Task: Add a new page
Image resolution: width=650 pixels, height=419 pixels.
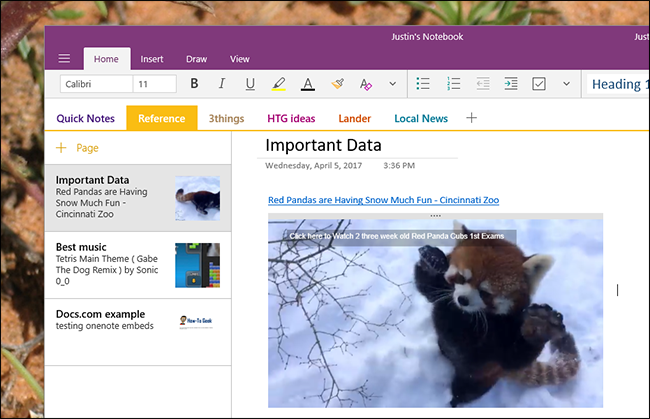Action: [78, 147]
